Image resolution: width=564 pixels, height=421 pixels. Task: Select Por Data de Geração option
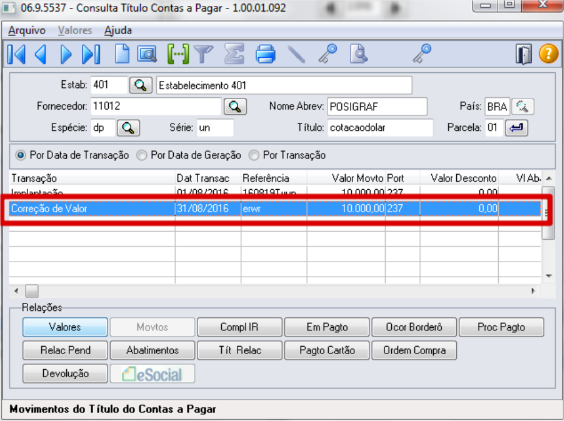pos(189,155)
